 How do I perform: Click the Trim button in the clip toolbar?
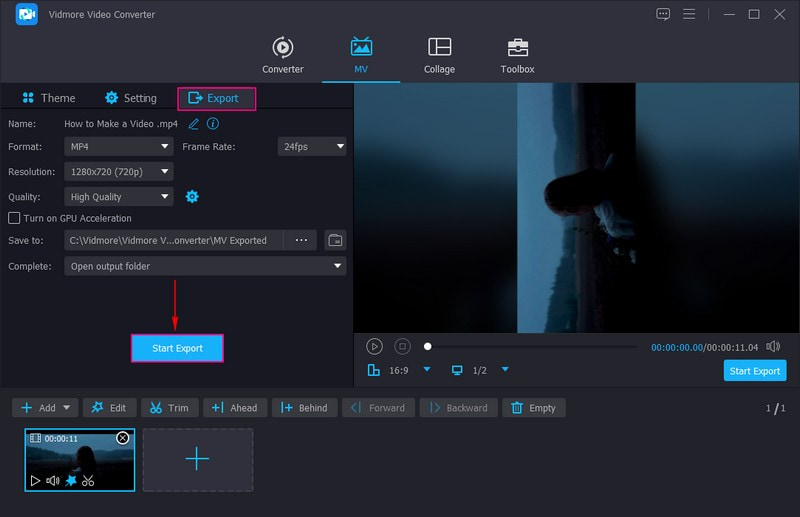coord(169,408)
